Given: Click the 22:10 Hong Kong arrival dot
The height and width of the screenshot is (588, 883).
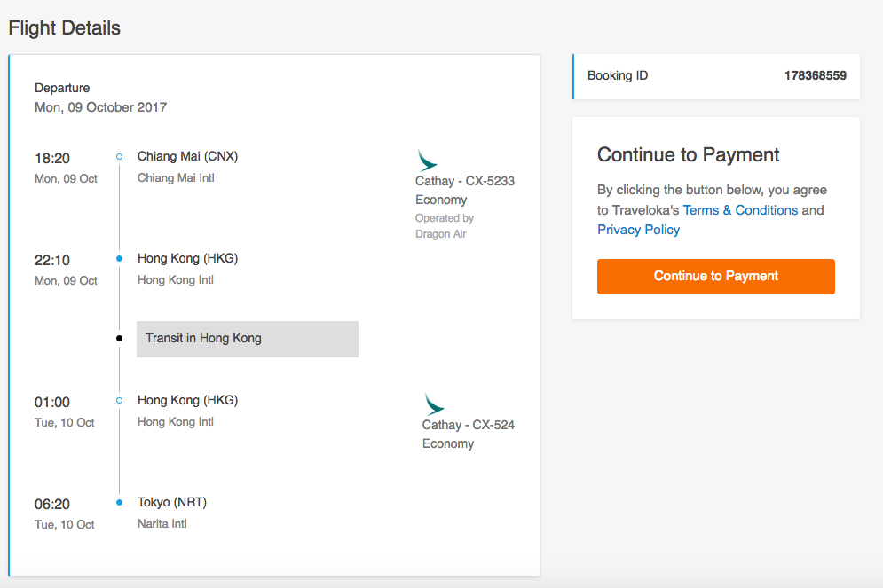Looking at the screenshot, I should 120,259.
